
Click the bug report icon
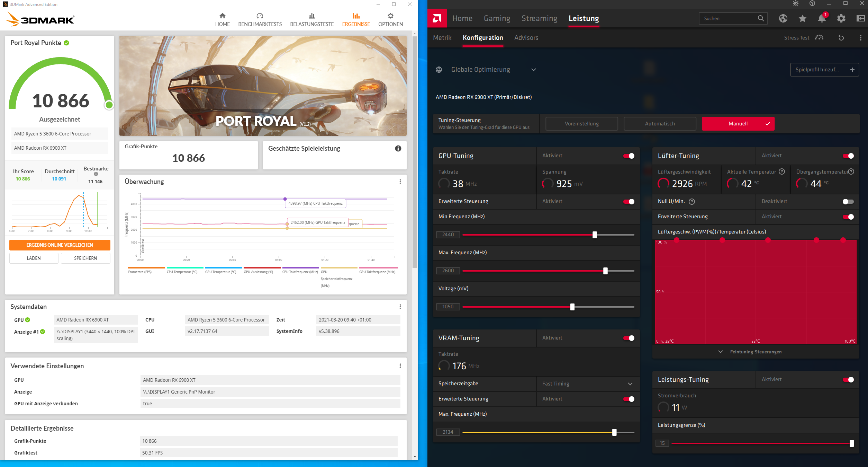pyautogui.click(x=796, y=3)
